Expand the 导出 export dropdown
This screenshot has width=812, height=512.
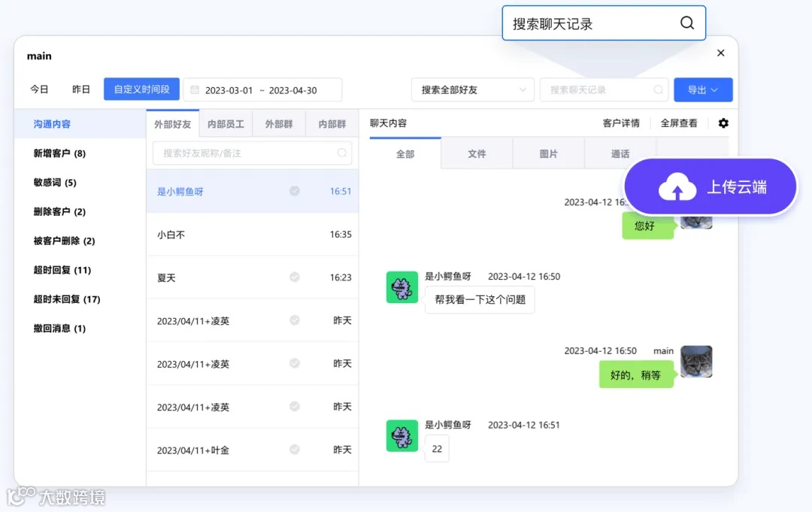pos(703,89)
